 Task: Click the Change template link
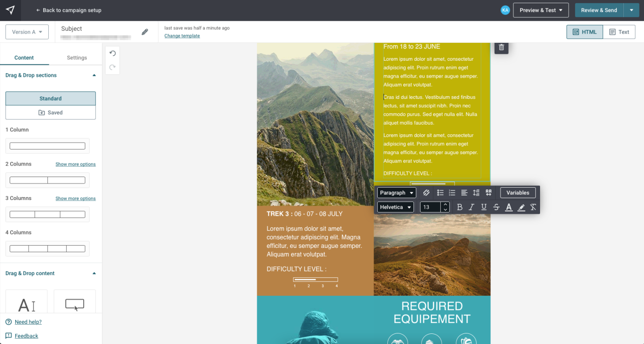point(182,36)
